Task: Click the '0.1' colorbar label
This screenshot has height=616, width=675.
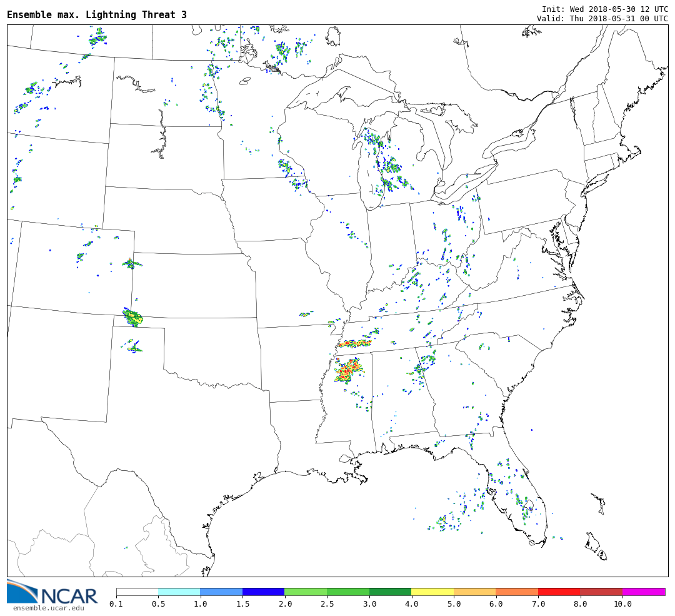Action: [x=116, y=604]
